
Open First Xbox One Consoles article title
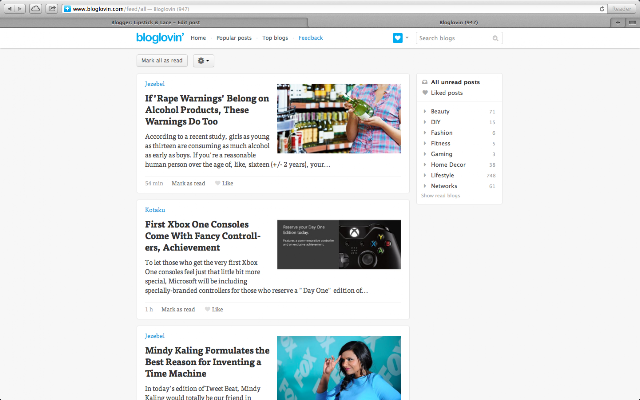pos(202,236)
